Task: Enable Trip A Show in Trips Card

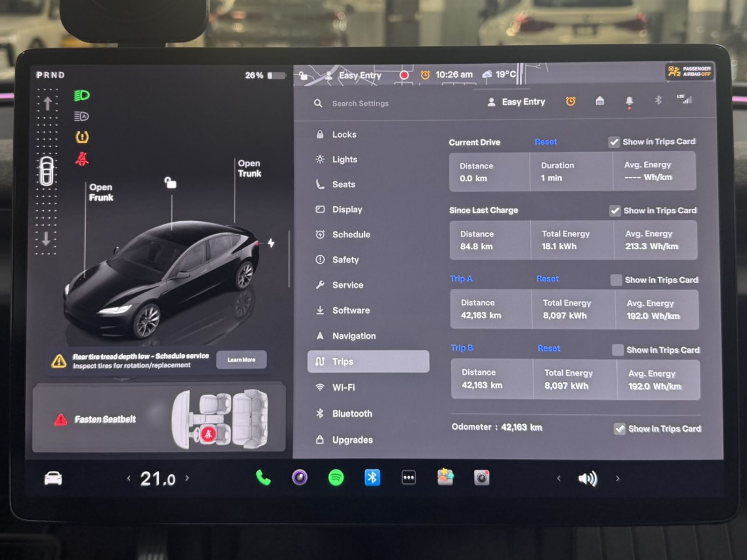Action: coord(616,280)
